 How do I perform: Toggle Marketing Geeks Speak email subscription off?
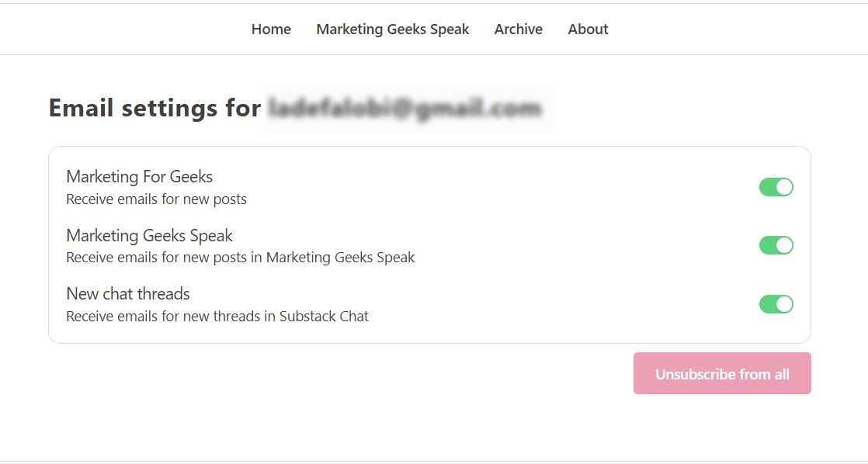click(x=776, y=245)
